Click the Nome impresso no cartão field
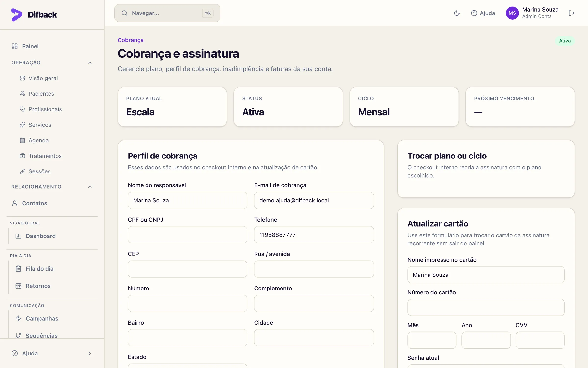588x368 pixels. pyautogui.click(x=486, y=275)
